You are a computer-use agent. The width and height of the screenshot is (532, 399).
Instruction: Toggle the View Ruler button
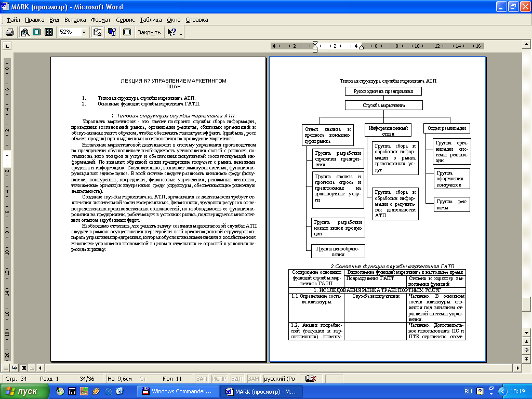[97, 32]
